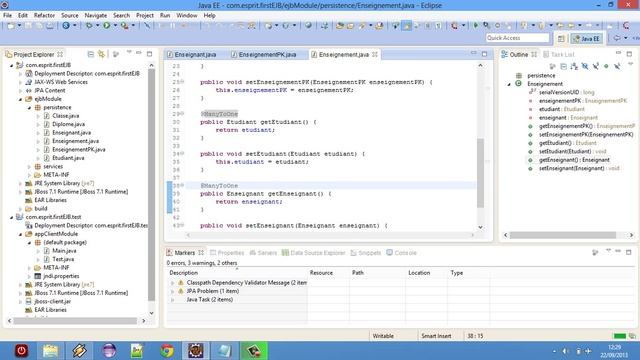The height and width of the screenshot is (360, 640).
Task: Select Etudiant.java in Project Explorer
Action: click(68, 158)
